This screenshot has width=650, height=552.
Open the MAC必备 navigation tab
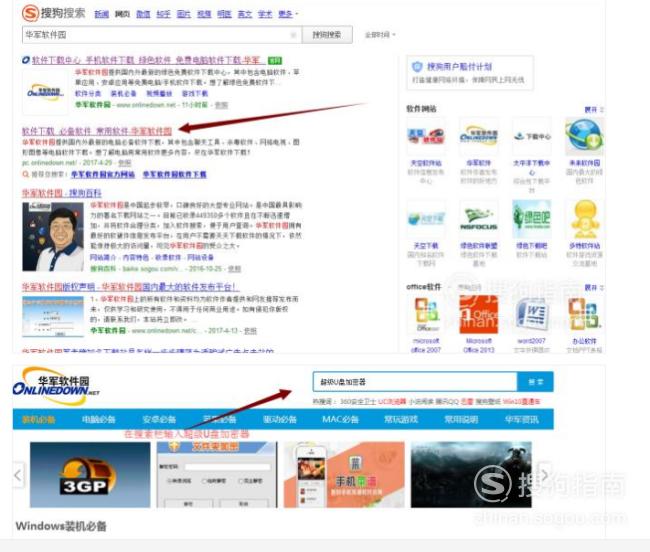pos(340,419)
